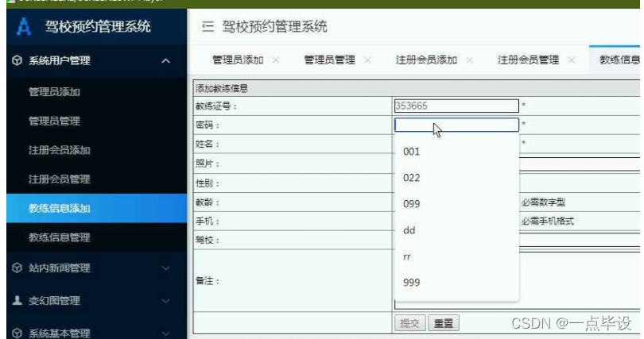The width and height of the screenshot is (644, 339).
Task: Click the 变幻图管理 person icon
Action: [x=17, y=300]
